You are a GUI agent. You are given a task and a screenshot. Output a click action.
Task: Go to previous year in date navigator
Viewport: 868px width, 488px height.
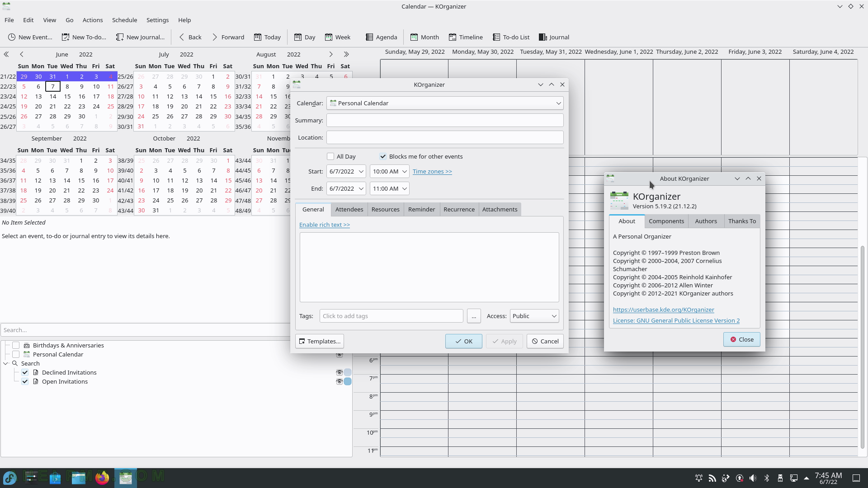pyautogui.click(x=6, y=54)
